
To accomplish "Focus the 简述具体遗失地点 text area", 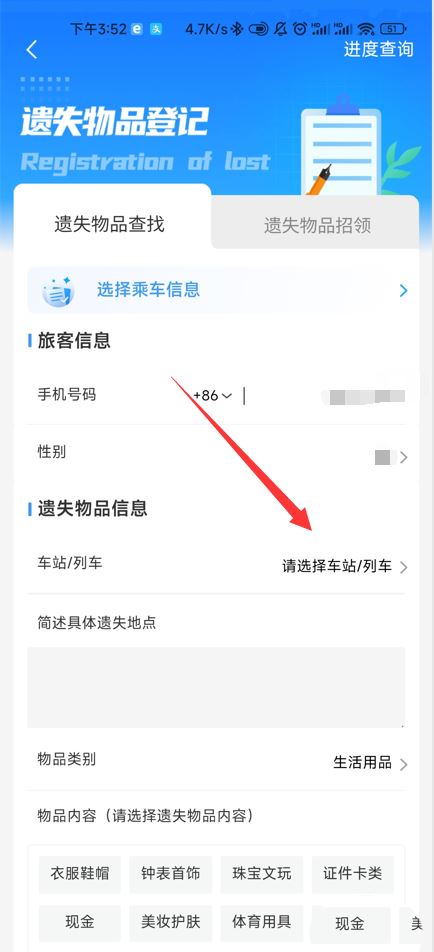I will click(216, 687).
